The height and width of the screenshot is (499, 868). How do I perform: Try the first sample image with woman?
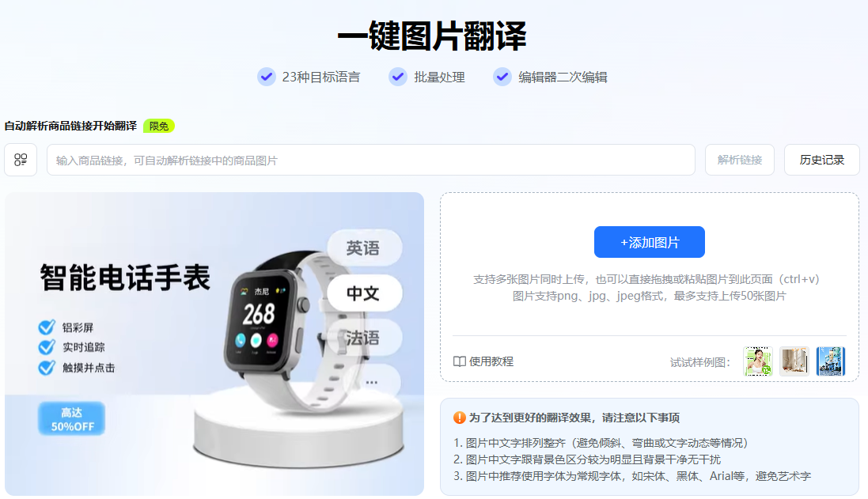758,361
